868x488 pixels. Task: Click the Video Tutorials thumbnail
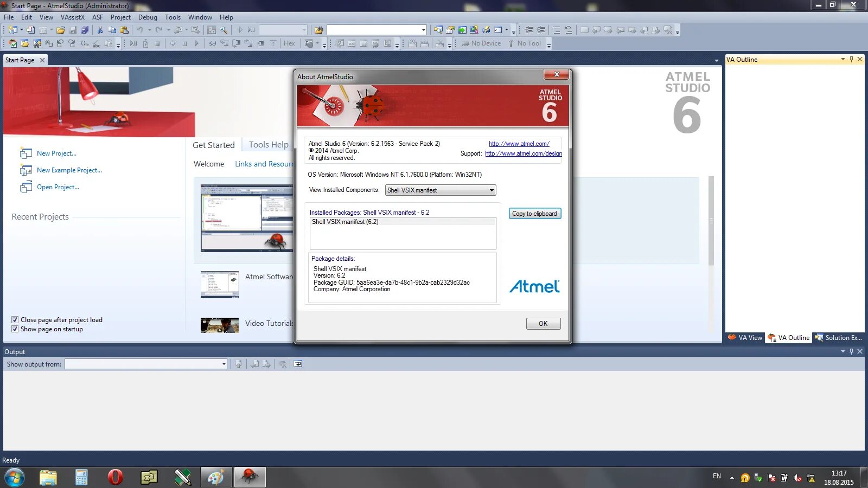pos(220,325)
